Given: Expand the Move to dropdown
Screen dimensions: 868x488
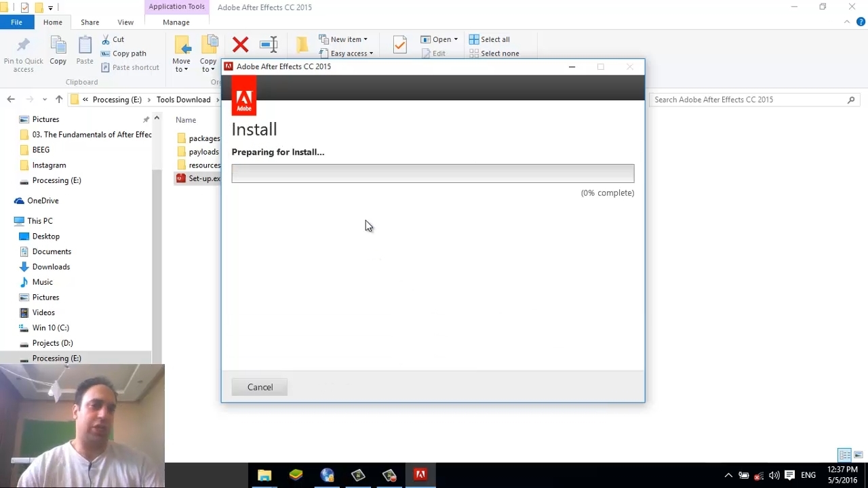Looking at the screenshot, I should [x=181, y=65].
